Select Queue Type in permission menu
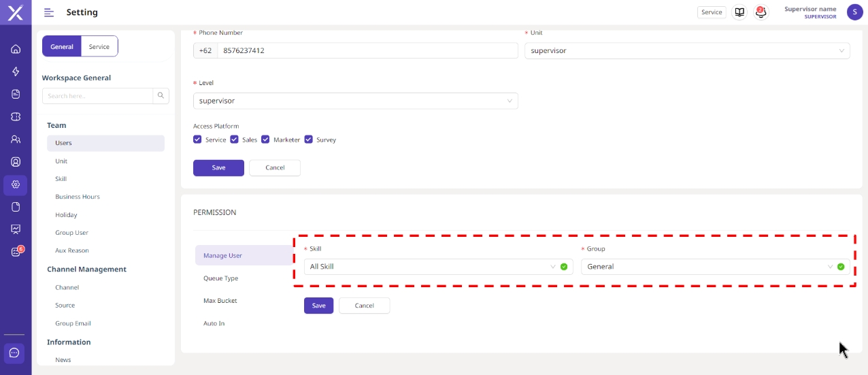This screenshot has height=375, width=868. point(220,278)
